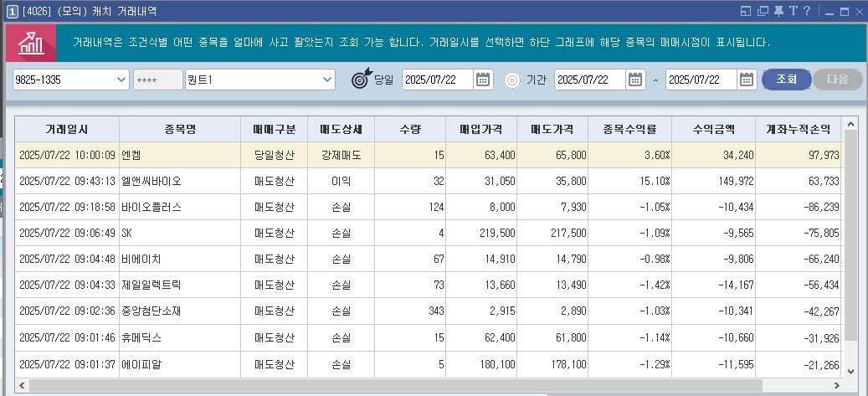The width and height of the screenshot is (868, 396).
Task: Click the 219,500 purchase price cell
Action: click(x=481, y=234)
